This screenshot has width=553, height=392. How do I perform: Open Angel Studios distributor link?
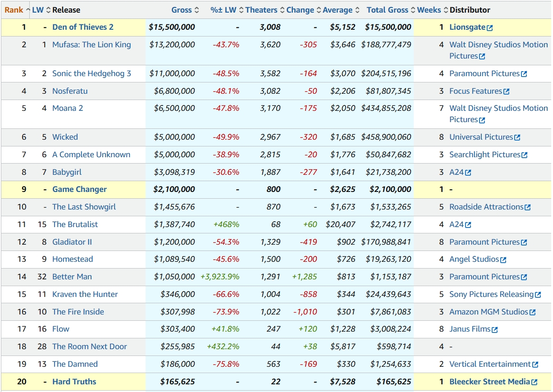tap(474, 259)
